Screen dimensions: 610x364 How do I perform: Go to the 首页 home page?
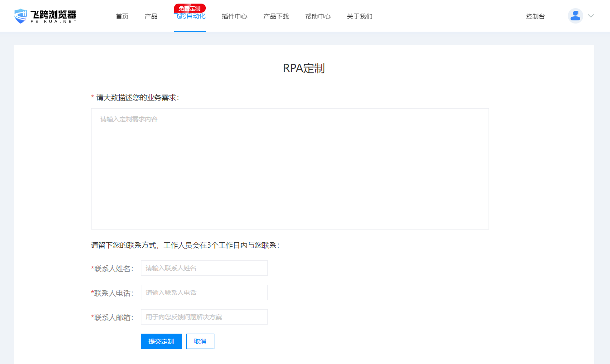[122, 16]
